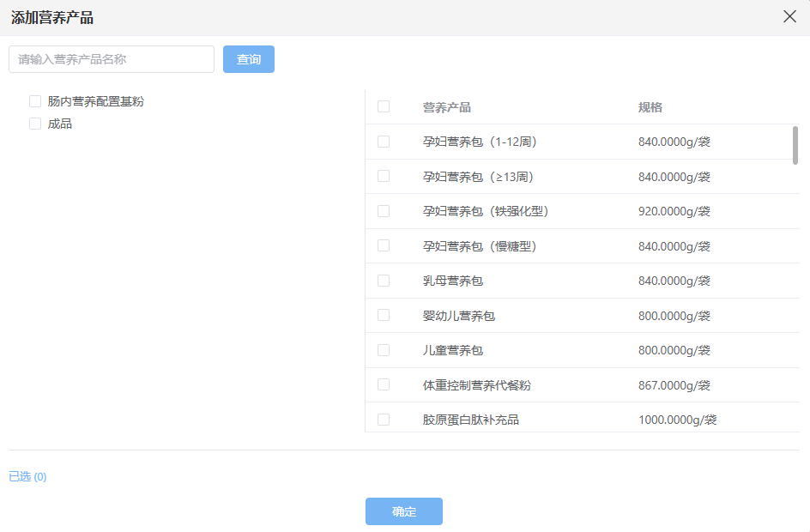Viewport: 810px width, 532px height.
Task: Select the 儿童营养包 row checkbox
Action: 384,350
